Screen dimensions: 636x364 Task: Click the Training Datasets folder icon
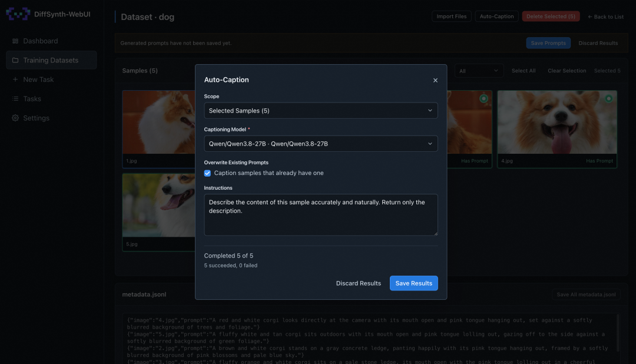[x=15, y=60]
